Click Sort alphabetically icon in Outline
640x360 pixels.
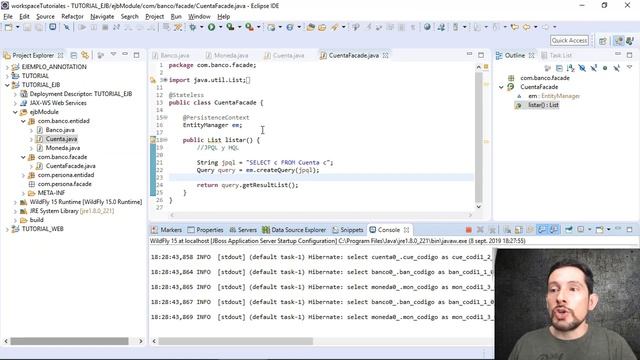pos(571,68)
